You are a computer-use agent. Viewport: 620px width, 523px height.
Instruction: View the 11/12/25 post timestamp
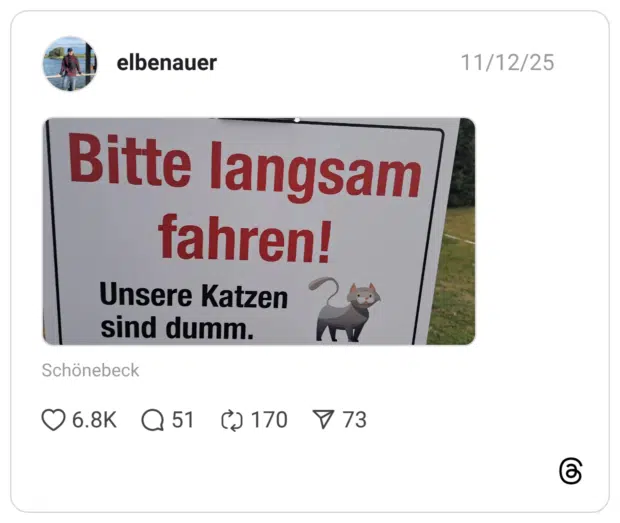(507, 63)
